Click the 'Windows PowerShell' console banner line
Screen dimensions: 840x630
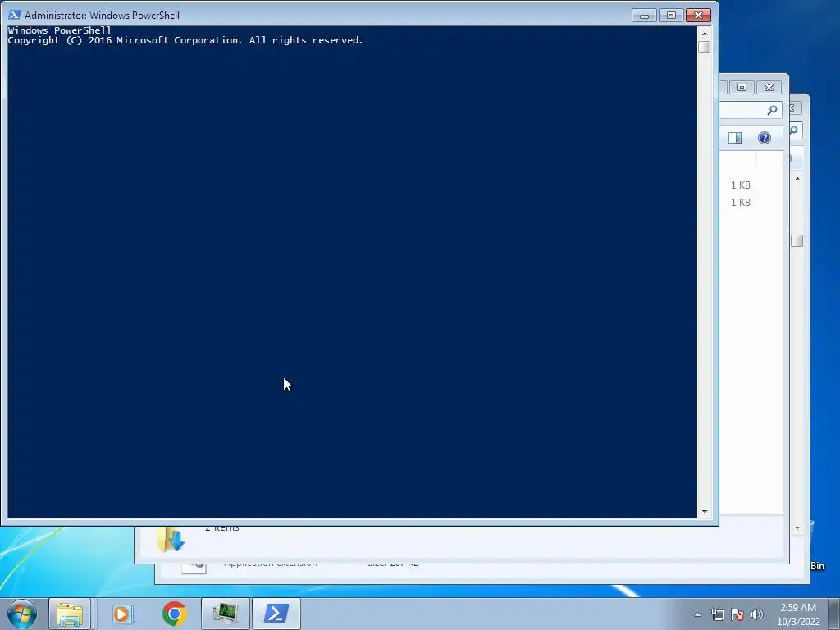click(59, 30)
